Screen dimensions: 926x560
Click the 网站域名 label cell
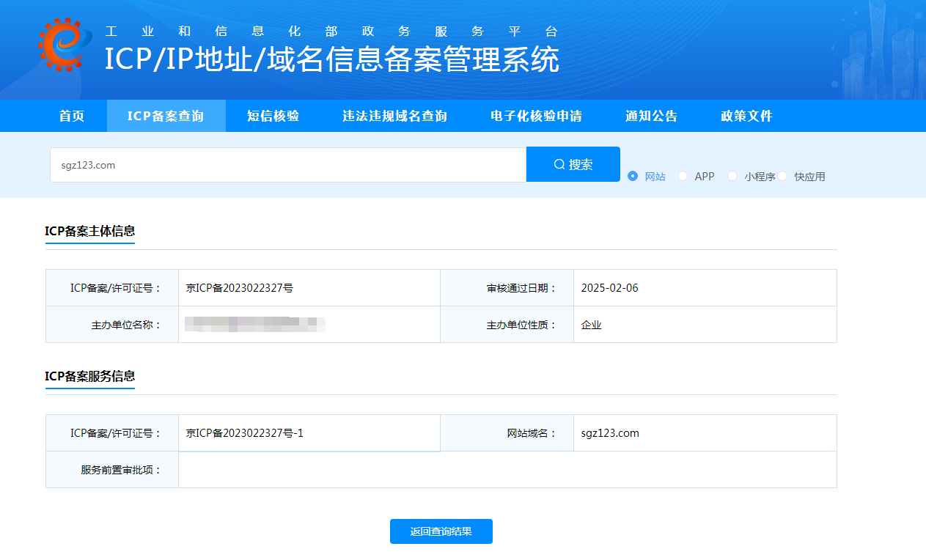click(x=507, y=433)
